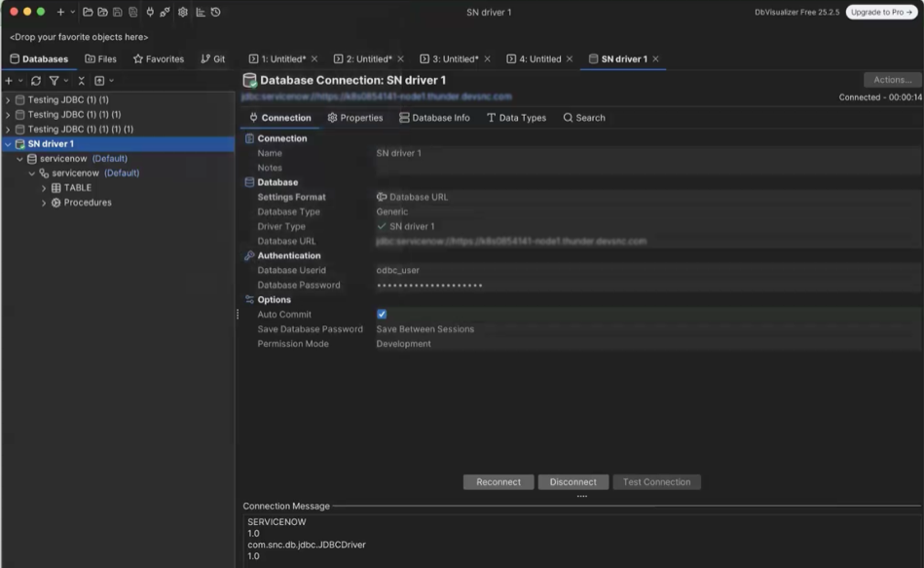This screenshot has height=568, width=924.
Task: Open the Data Types sub-tab
Action: (x=516, y=118)
